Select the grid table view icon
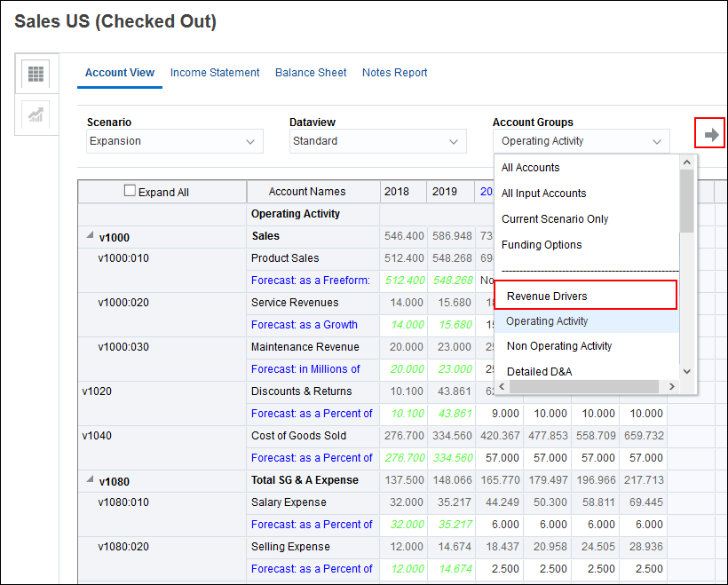 pyautogui.click(x=36, y=75)
